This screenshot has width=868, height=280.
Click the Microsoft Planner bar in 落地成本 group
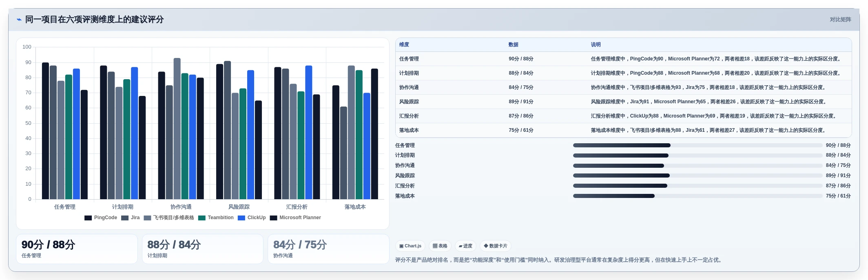coord(374,134)
